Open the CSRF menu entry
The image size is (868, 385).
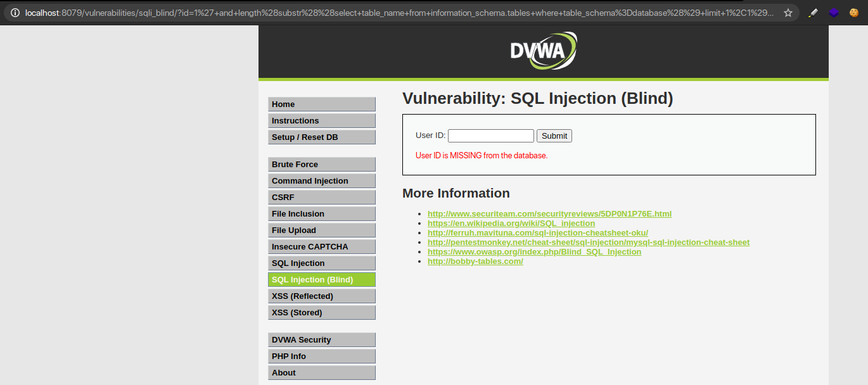(322, 198)
